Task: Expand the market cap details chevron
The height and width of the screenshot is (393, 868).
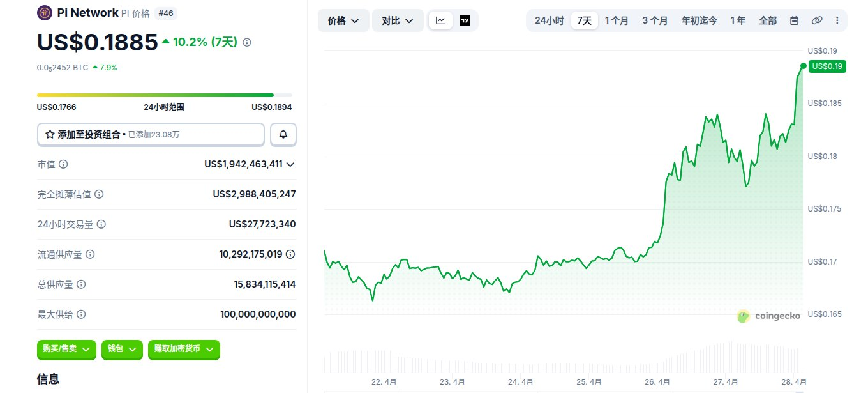Action: click(x=290, y=164)
